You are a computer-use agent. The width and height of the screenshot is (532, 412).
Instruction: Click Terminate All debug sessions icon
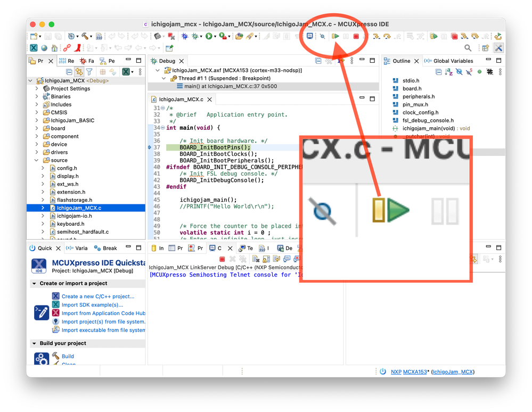455,36
